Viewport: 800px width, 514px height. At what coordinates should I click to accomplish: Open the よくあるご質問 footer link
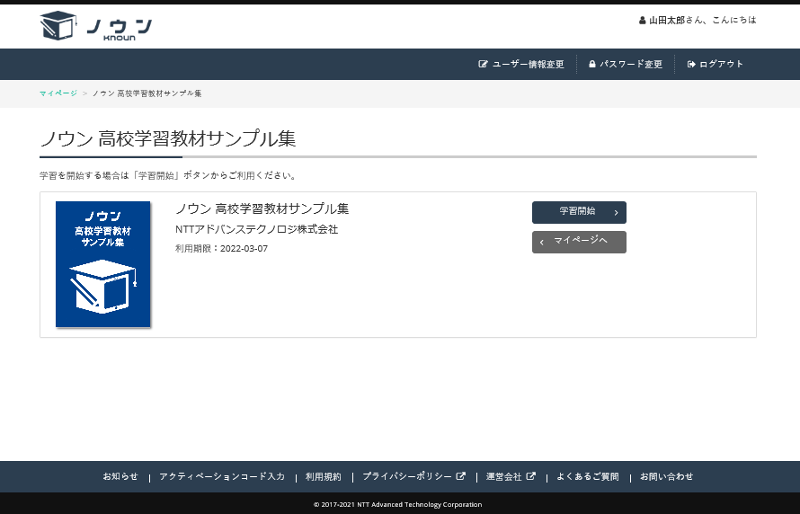(587, 476)
